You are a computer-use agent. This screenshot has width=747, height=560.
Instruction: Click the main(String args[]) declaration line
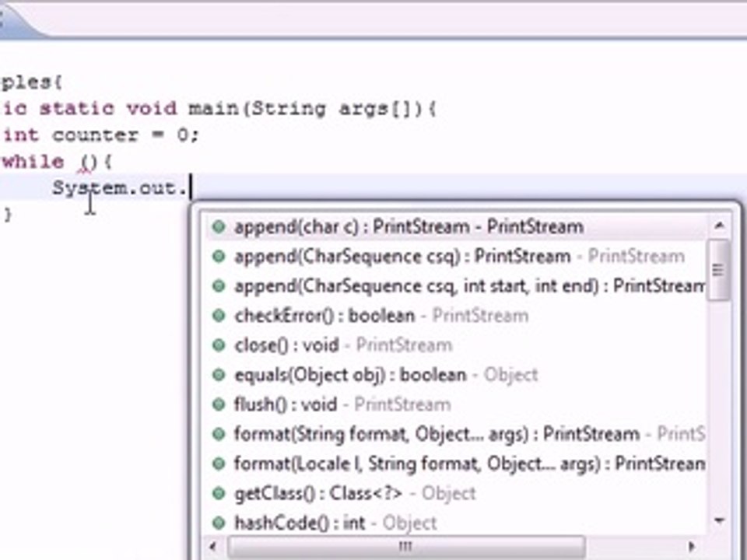[219, 109]
